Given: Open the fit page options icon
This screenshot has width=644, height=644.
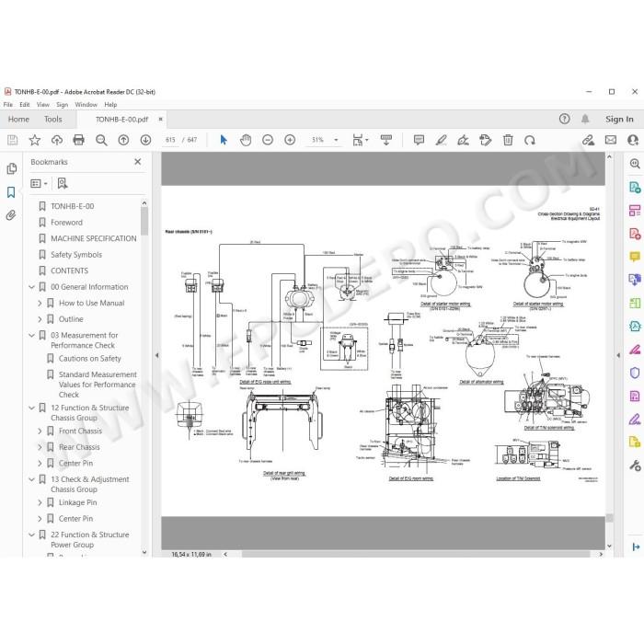Looking at the screenshot, I should coord(361,140).
